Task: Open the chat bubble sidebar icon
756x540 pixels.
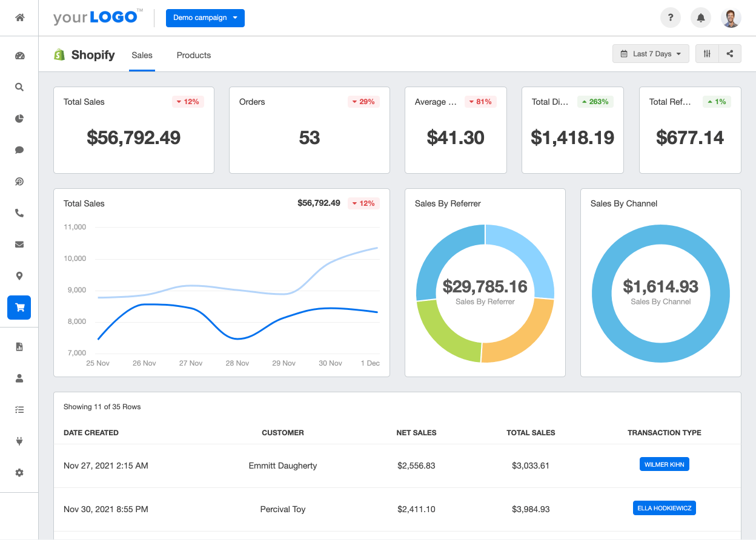Action: [x=19, y=150]
